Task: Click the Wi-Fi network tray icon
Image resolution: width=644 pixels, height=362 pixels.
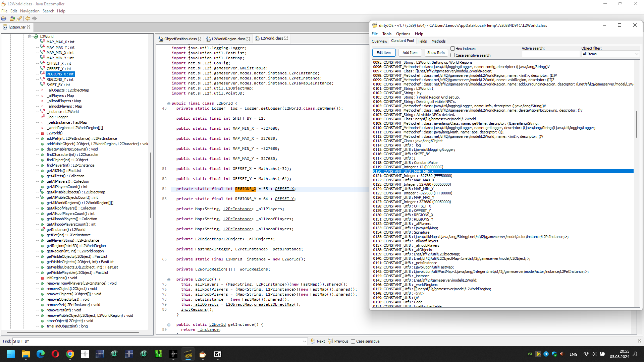Action: (x=586, y=354)
